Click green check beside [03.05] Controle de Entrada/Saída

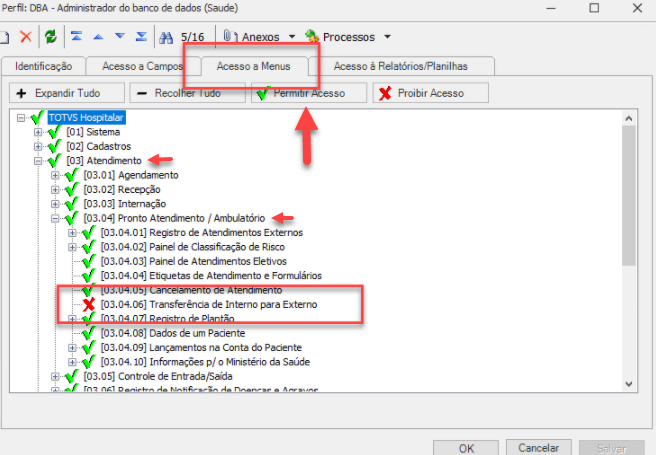click(72, 376)
